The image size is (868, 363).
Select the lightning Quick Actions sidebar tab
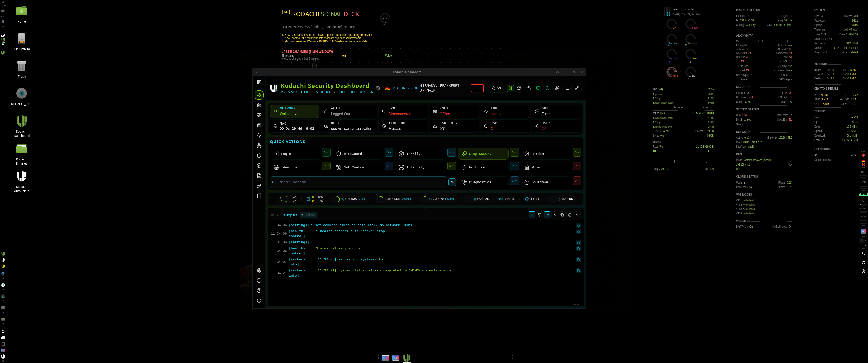click(259, 95)
